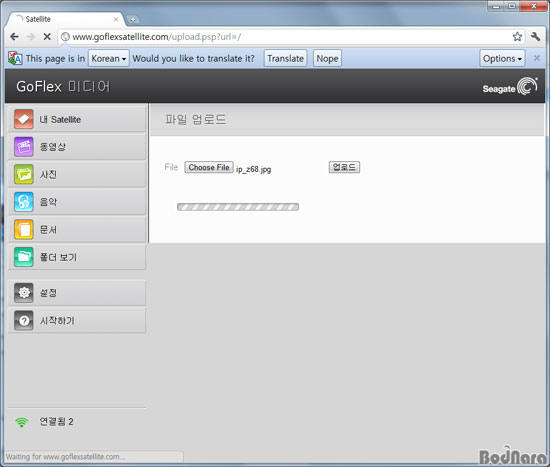Decline translation with Nope button

coord(327,58)
